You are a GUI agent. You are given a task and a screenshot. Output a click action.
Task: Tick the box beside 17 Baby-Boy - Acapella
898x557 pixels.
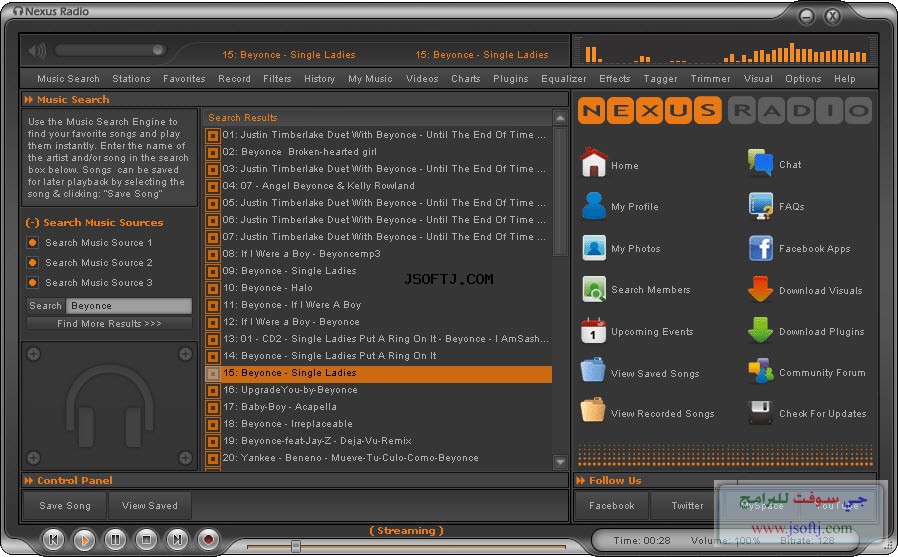click(212, 408)
